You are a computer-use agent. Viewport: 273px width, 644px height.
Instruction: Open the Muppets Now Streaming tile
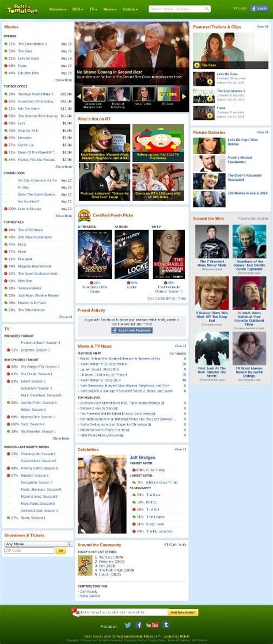[104, 143]
